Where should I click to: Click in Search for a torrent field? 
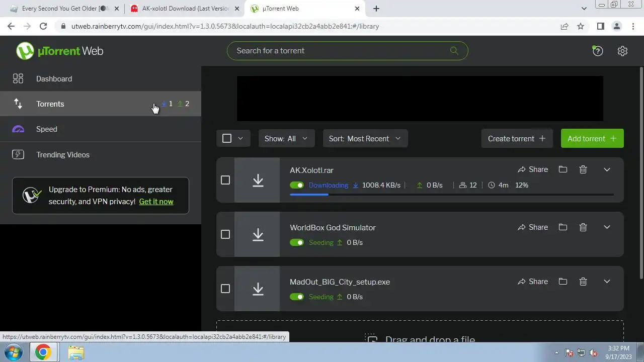click(x=347, y=50)
